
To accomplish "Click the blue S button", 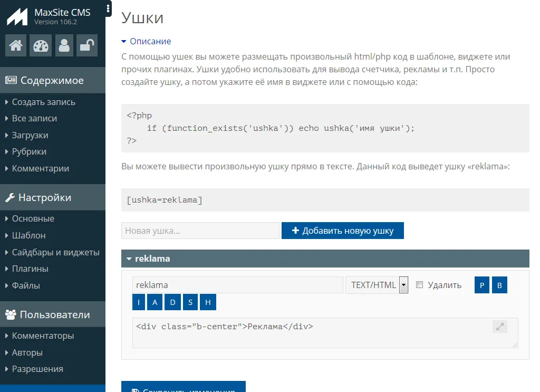I will pyautogui.click(x=190, y=302).
